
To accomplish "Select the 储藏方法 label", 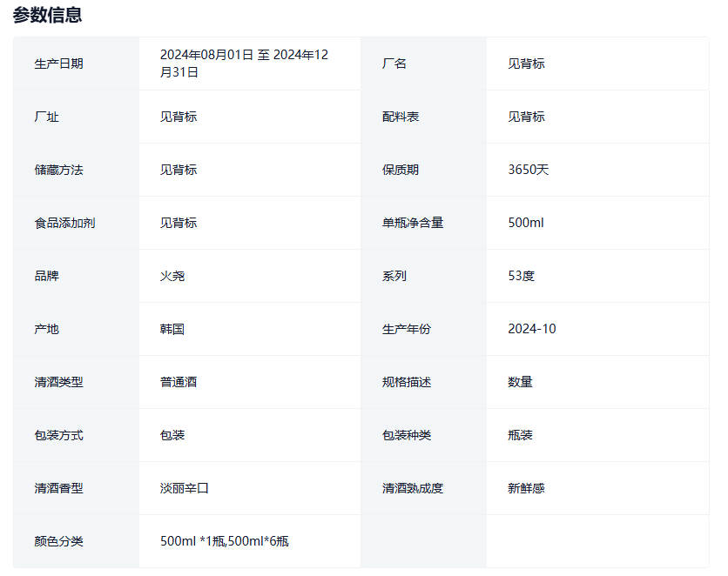I will point(59,170).
